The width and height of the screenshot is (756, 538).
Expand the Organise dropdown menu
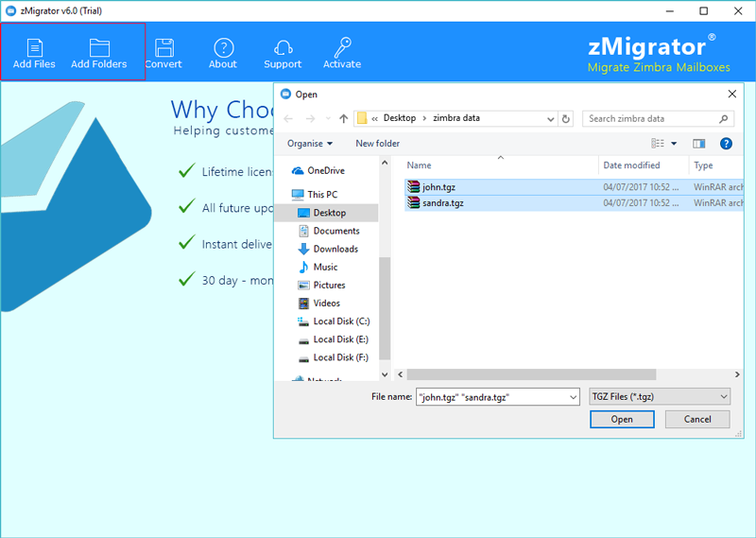coord(310,144)
